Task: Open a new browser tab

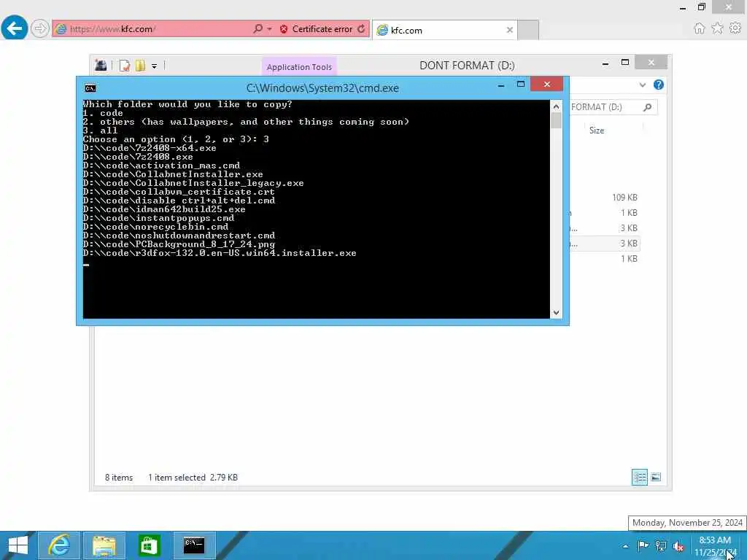Action: pos(528,30)
